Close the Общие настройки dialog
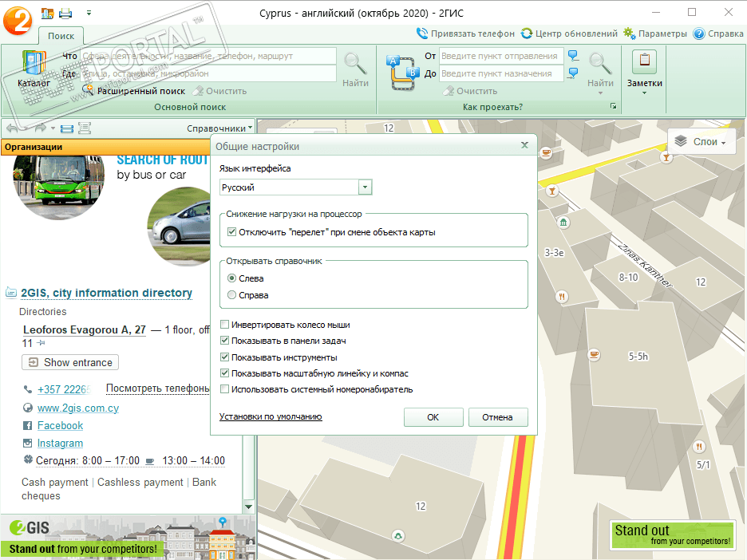Screen dimensions: 747x560 pos(524,145)
